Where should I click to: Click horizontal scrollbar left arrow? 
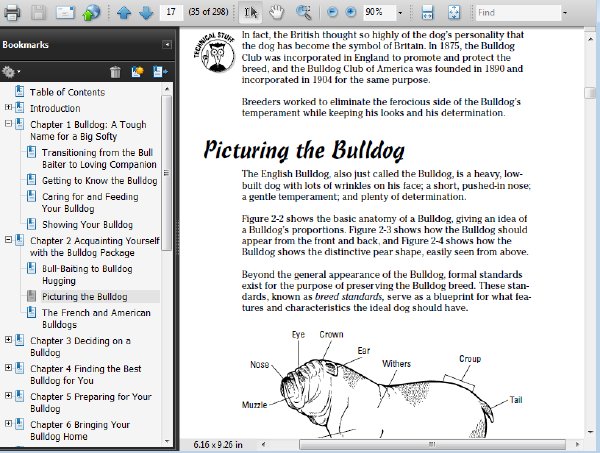pyautogui.click(x=264, y=444)
